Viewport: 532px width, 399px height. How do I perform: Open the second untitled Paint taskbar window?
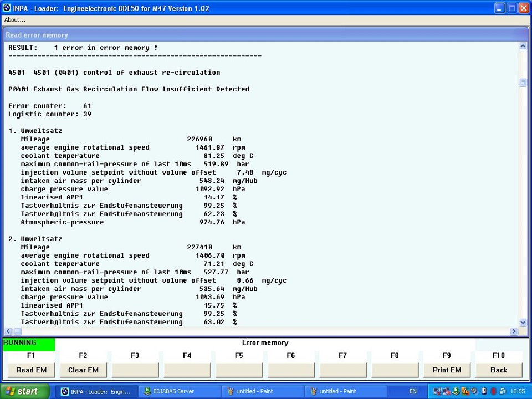click(345, 391)
